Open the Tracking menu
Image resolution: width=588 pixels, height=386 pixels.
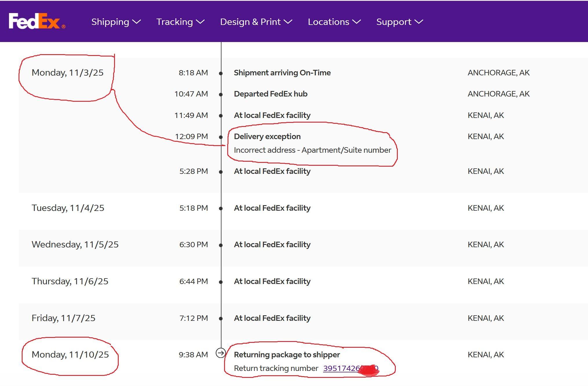[174, 22]
